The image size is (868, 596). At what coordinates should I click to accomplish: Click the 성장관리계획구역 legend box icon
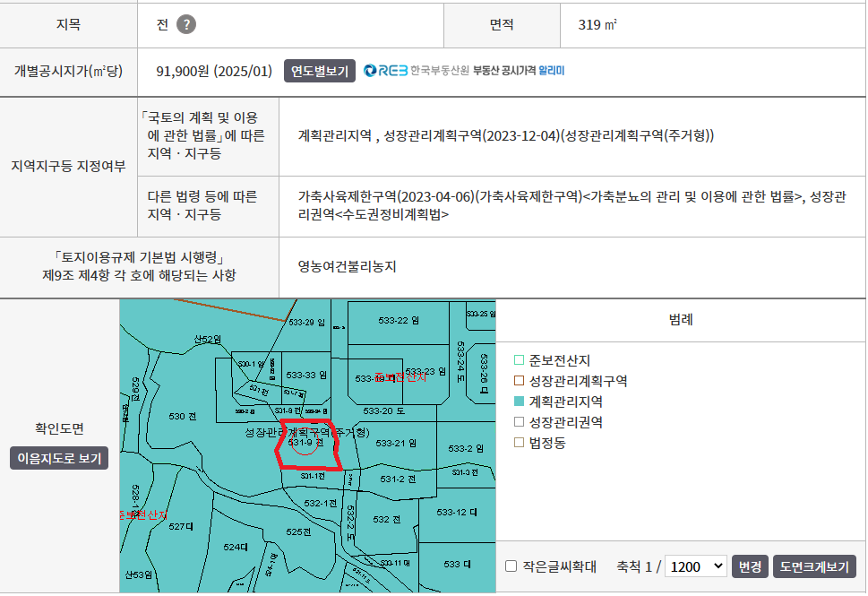tap(519, 381)
